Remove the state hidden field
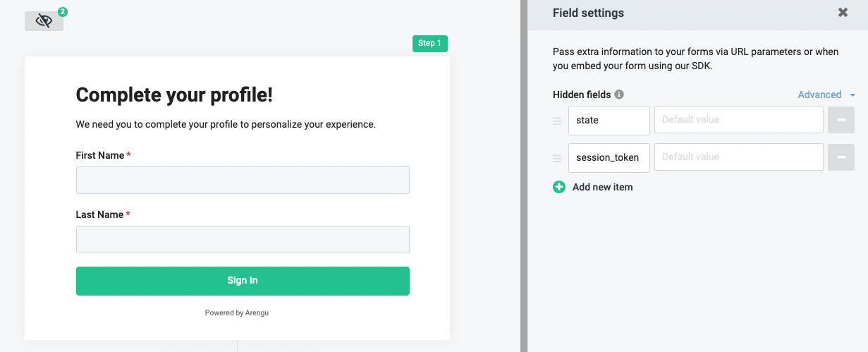 point(841,120)
